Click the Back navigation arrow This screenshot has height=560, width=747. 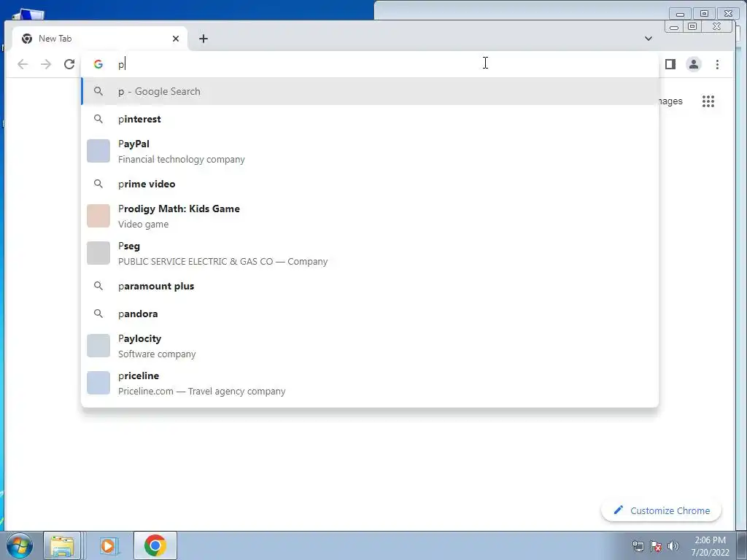coord(23,64)
